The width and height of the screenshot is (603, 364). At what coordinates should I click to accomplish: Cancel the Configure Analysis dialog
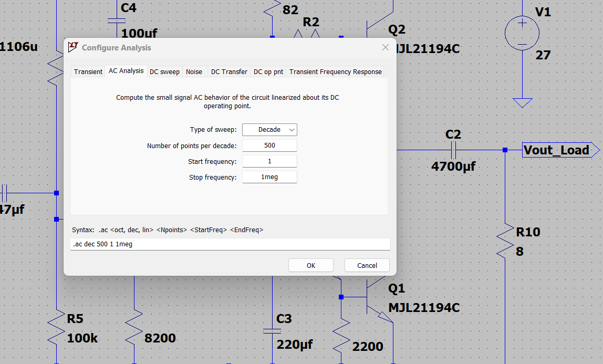pyautogui.click(x=367, y=265)
